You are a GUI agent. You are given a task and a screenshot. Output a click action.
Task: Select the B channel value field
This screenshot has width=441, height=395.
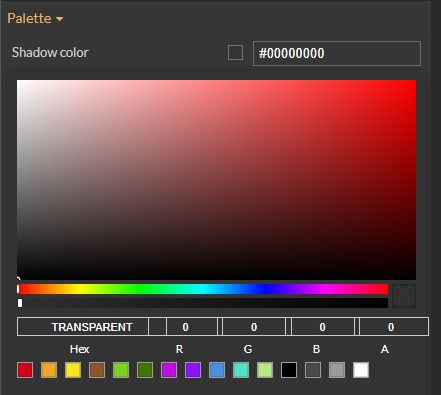point(322,327)
